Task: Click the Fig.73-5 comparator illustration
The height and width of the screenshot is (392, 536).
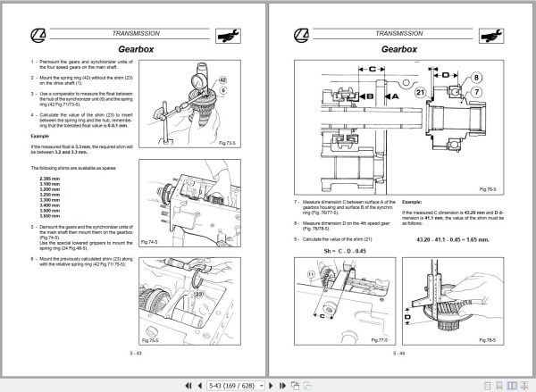Action: pyautogui.click(x=189, y=104)
